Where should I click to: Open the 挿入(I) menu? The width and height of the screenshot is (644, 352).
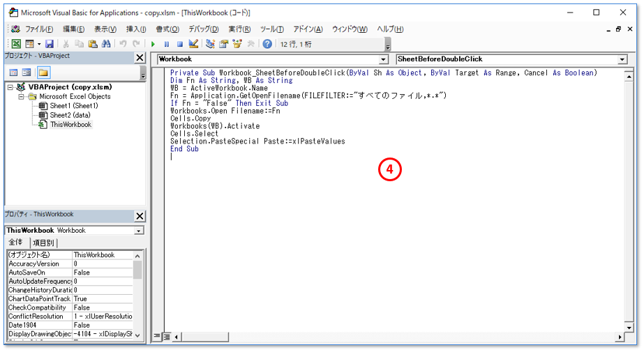(x=136, y=29)
